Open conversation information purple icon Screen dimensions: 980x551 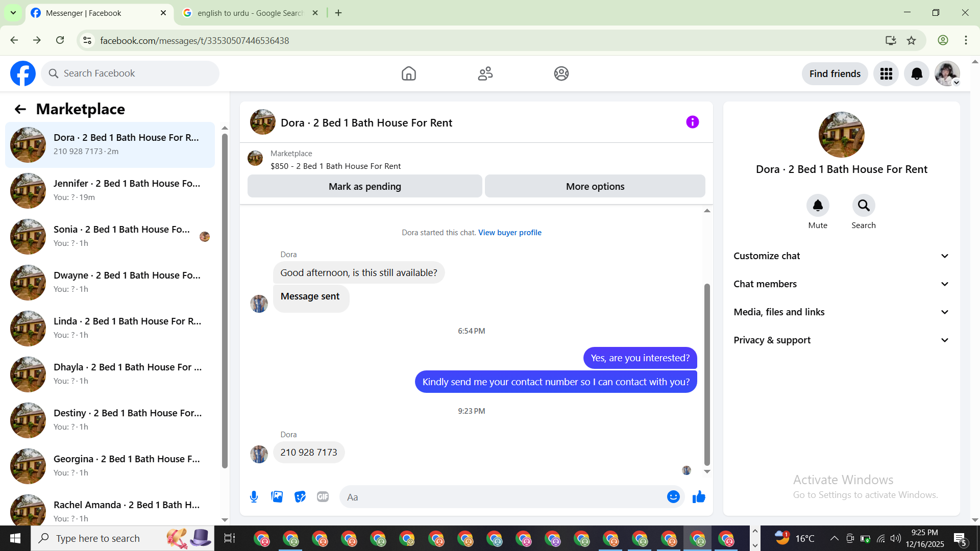693,122
